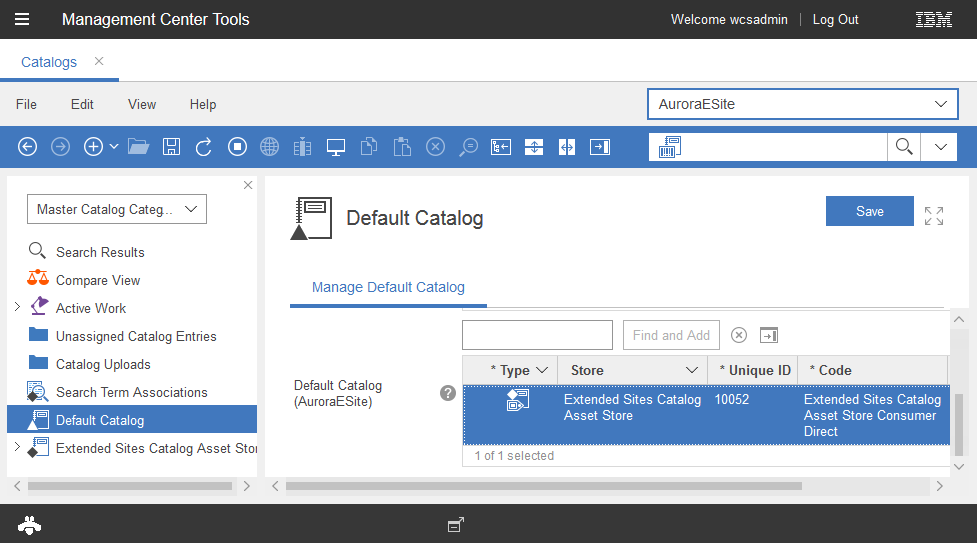
Task: Click the Back arrow toolbar icon
Action: [x=27, y=147]
